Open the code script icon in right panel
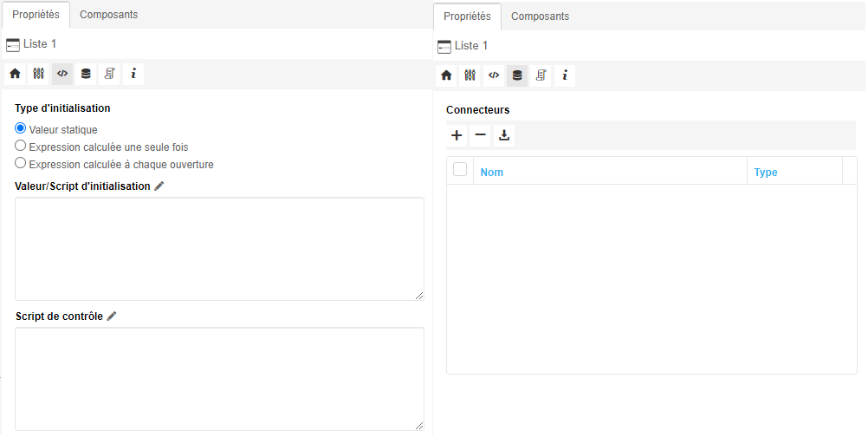Screen dimensions: 868x444 (x=494, y=75)
